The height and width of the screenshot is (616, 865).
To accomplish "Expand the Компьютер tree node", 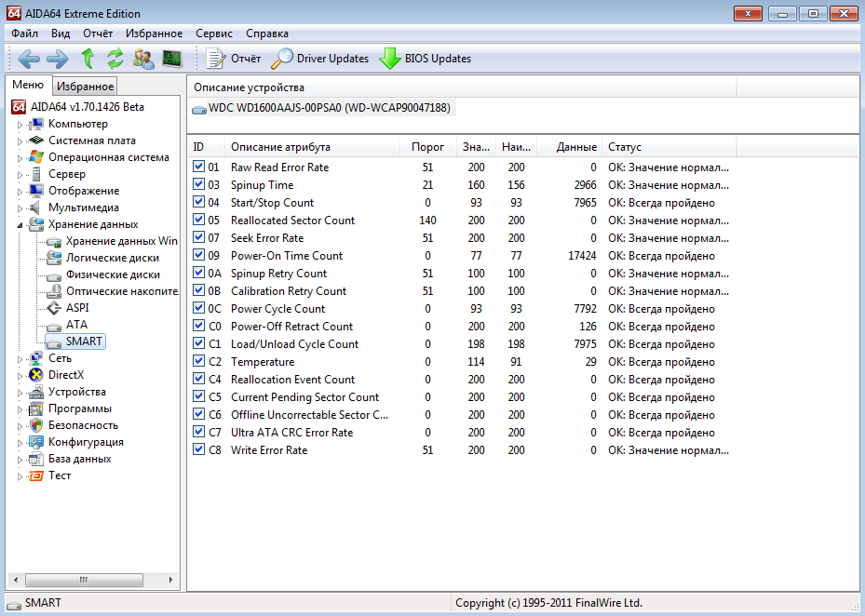I will coord(20,125).
